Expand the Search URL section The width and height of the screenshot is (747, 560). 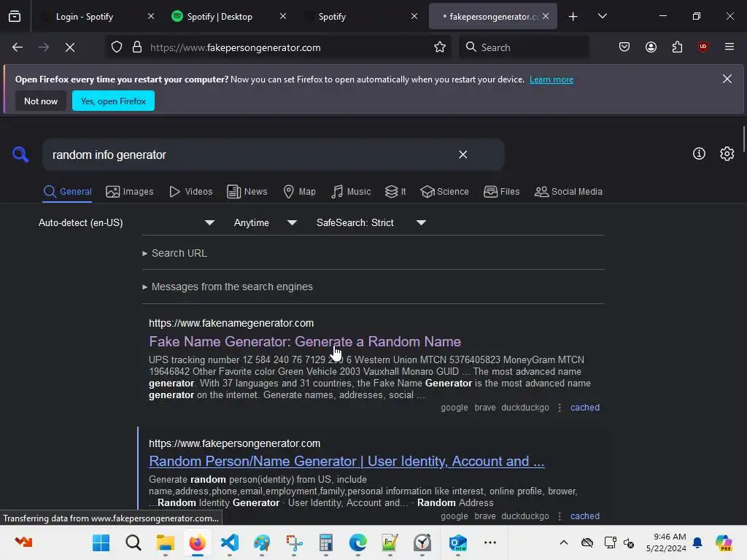coord(175,253)
